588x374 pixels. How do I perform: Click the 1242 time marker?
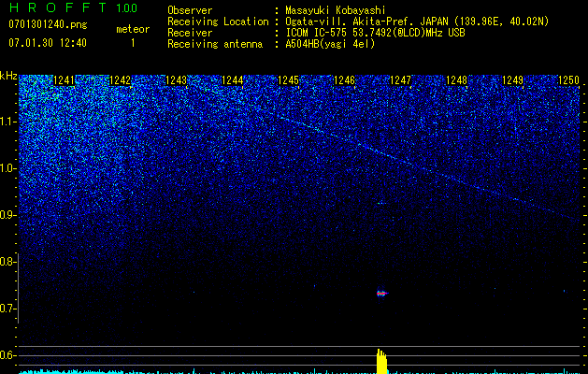tap(120, 80)
